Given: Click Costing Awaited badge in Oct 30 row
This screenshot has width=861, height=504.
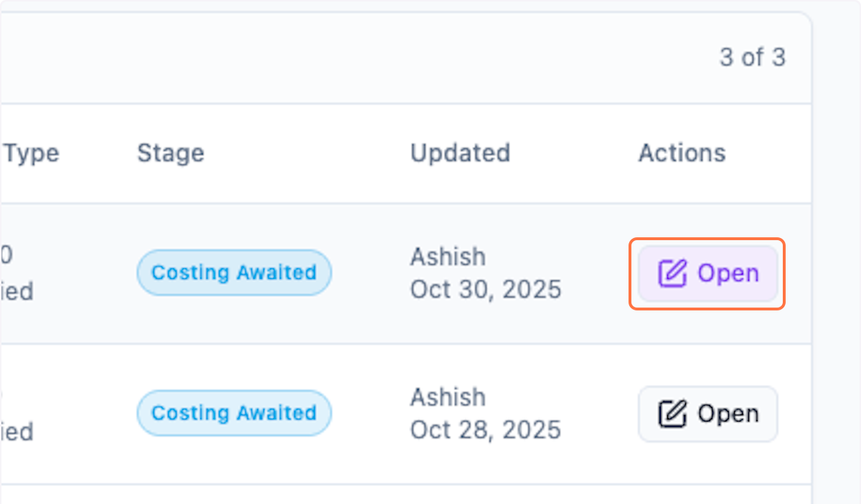Looking at the screenshot, I should pyautogui.click(x=234, y=273).
